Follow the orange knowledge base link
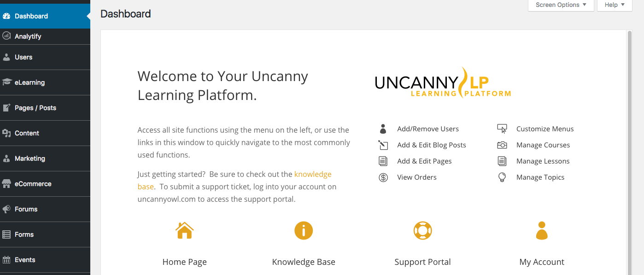The width and height of the screenshot is (644, 275). (313, 174)
